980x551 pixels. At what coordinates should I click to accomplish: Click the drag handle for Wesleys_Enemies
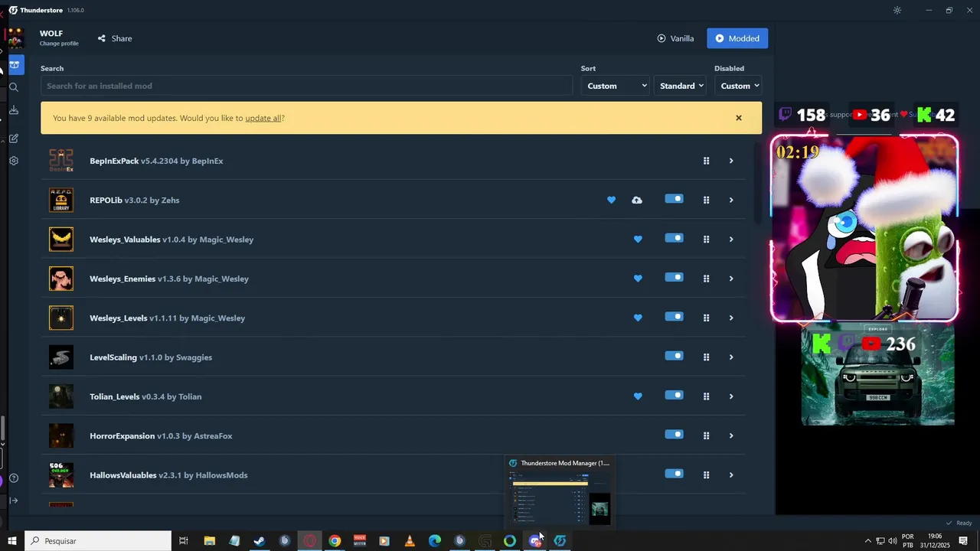(x=706, y=279)
